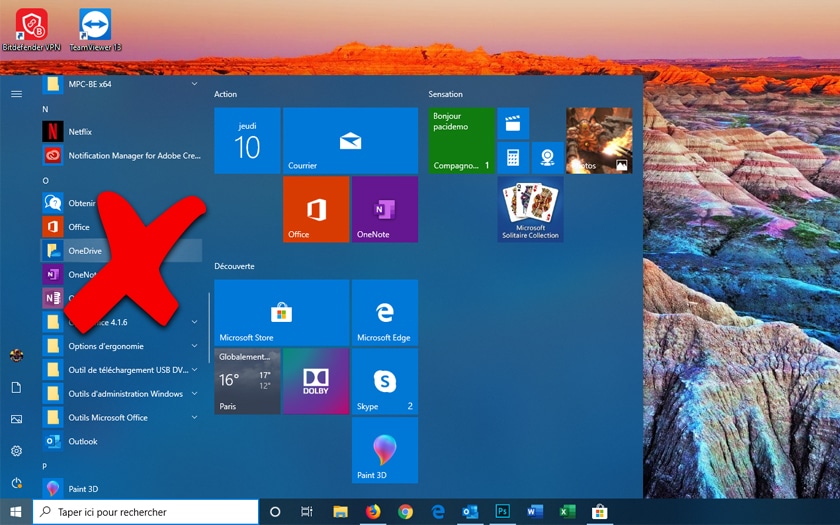Launch the Calculator tile
The height and width of the screenshot is (525, 840).
[513, 157]
